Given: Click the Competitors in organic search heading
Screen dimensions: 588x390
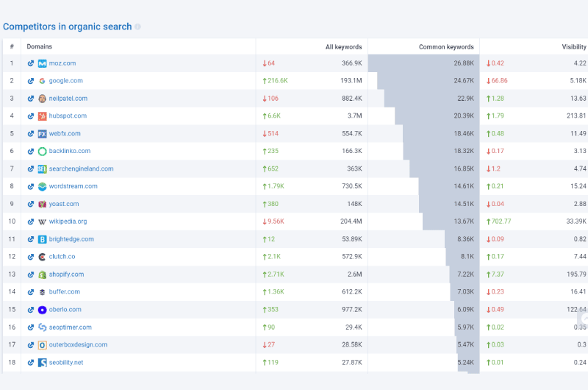Looking at the screenshot, I should pos(68,26).
